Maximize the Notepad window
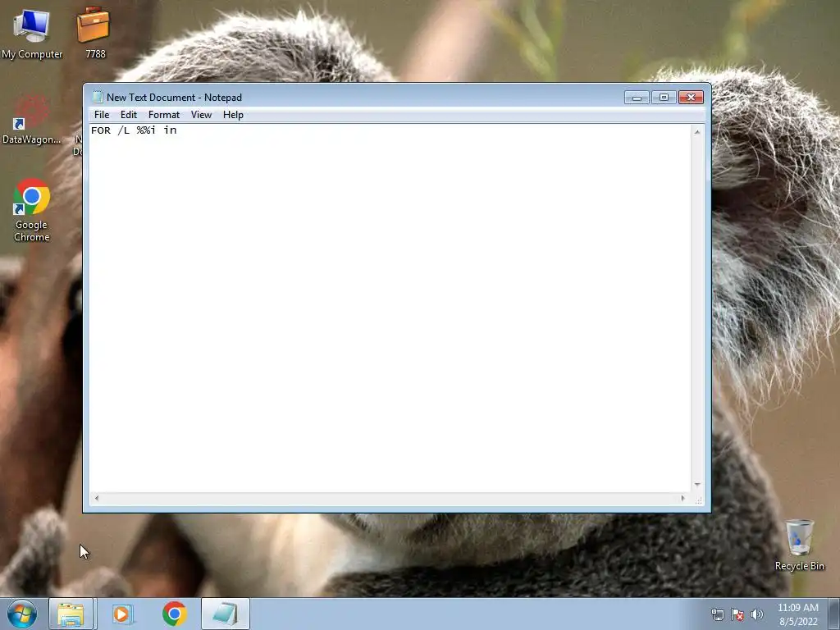840x630 pixels. click(664, 98)
